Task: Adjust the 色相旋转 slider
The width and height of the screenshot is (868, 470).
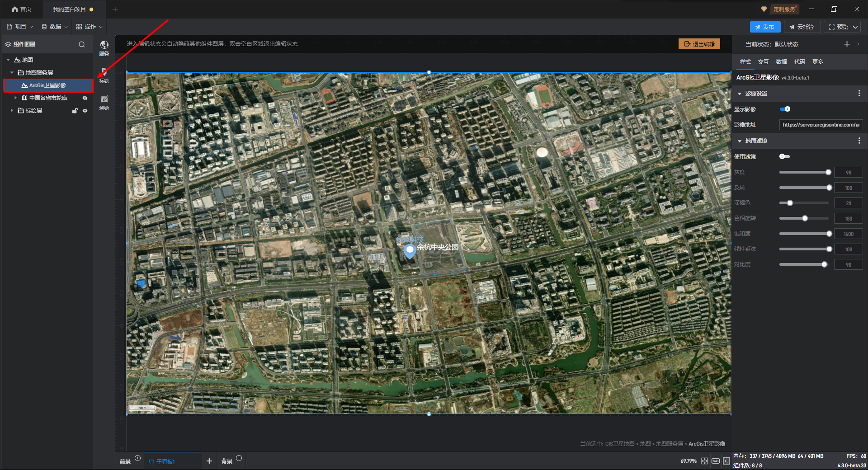Action: pos(804,218)
